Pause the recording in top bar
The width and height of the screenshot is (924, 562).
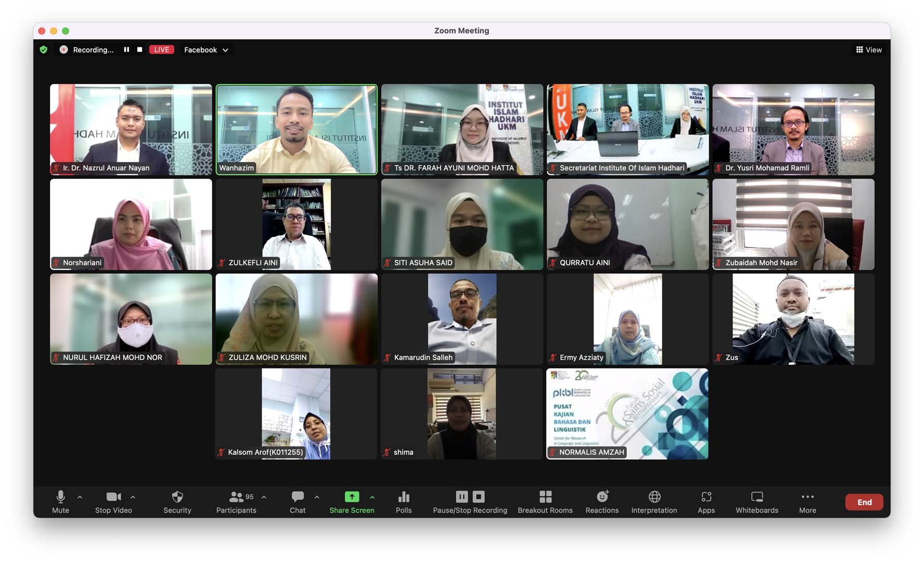[x=126, y=50]
